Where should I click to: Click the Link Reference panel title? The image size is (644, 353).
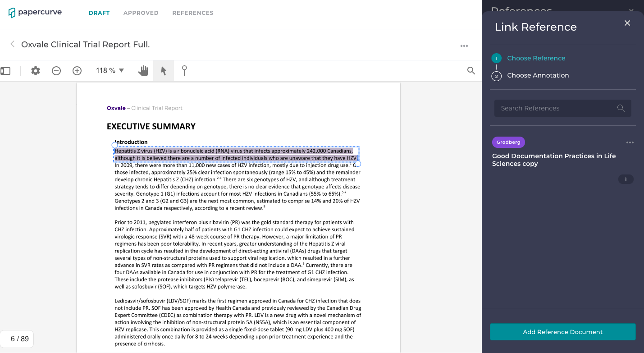pos(535,27)
